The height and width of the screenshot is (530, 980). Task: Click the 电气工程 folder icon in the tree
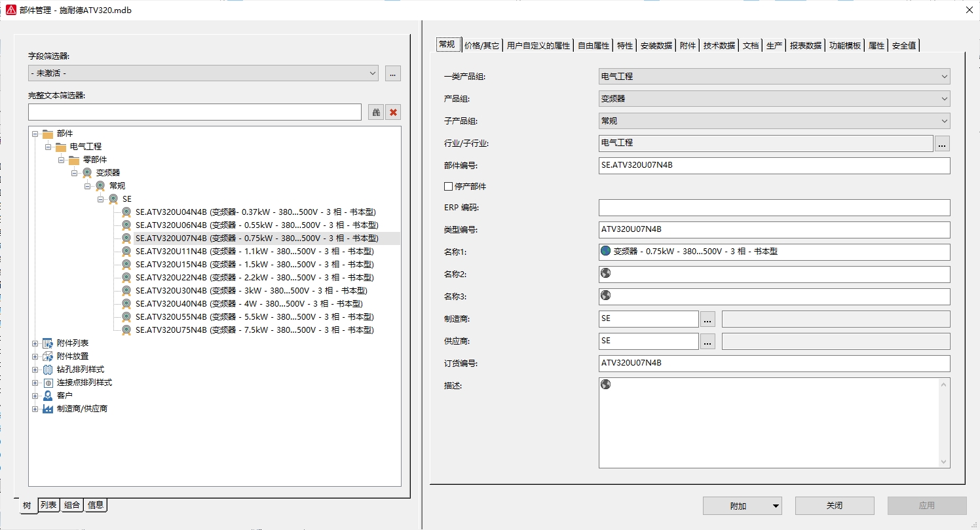point(61,147)
